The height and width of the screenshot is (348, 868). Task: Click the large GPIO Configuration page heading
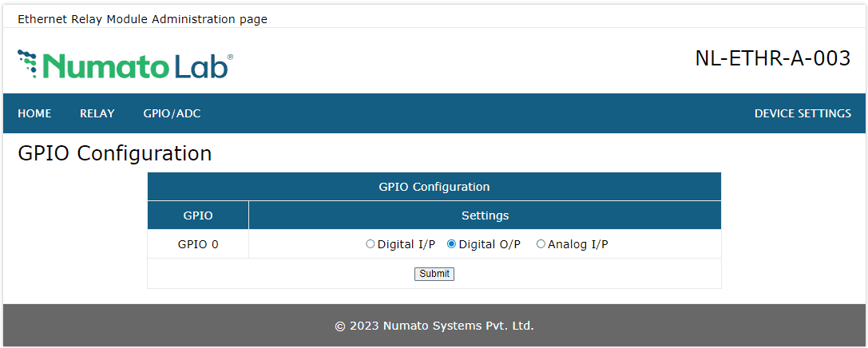[x=115, y=153]
